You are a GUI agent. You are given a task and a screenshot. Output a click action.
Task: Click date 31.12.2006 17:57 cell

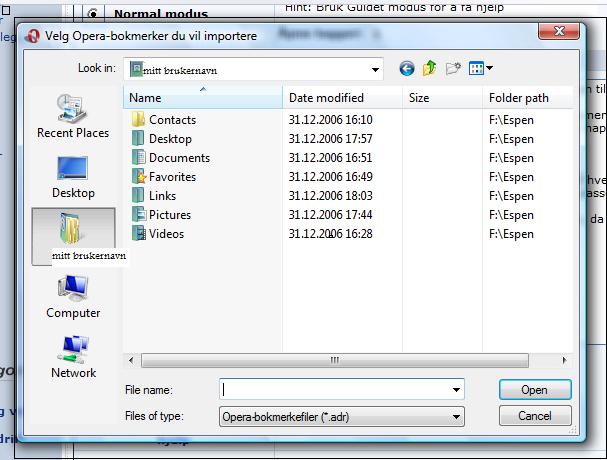[x=330, y=139]
